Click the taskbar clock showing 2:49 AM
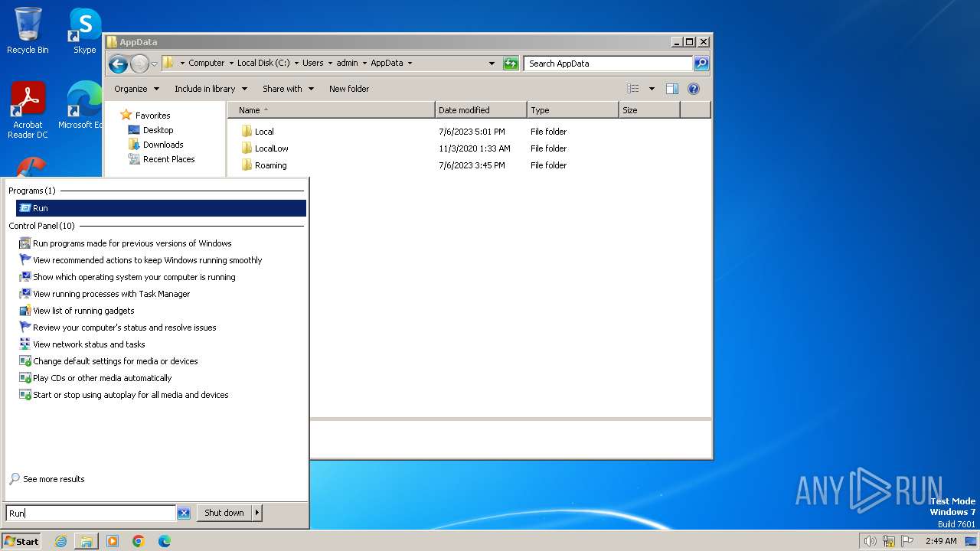Viewport: 980px width, 551px height. click(941, 541)
